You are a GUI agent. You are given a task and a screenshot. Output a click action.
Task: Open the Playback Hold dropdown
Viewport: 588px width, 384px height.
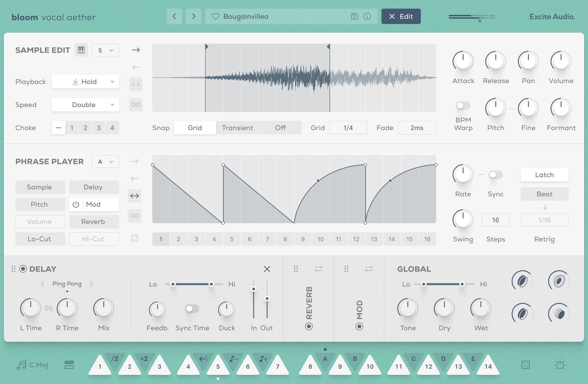tap(85, 81)
